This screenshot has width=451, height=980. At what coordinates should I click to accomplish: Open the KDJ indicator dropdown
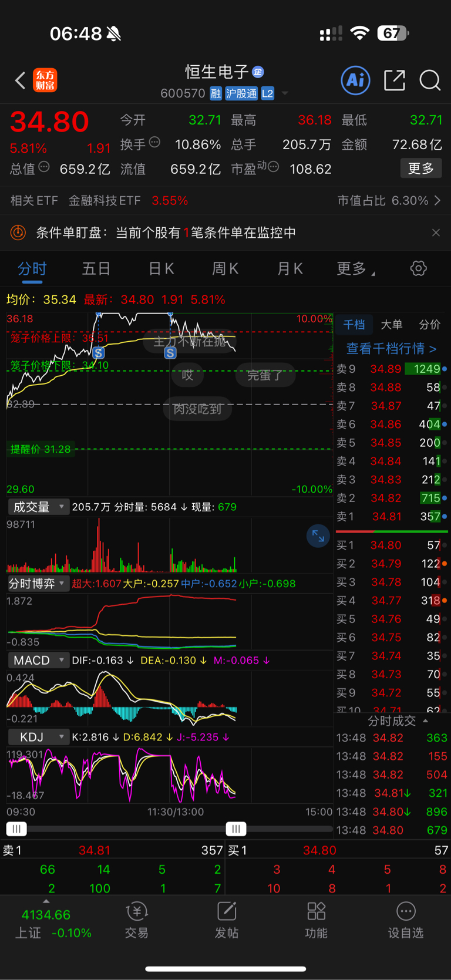pyautogui.click(x=39, y=736)
